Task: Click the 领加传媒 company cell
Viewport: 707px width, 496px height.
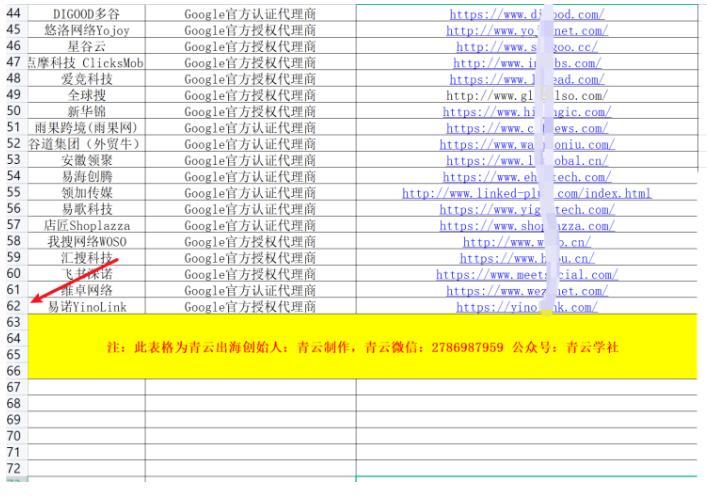Action: 87,193
